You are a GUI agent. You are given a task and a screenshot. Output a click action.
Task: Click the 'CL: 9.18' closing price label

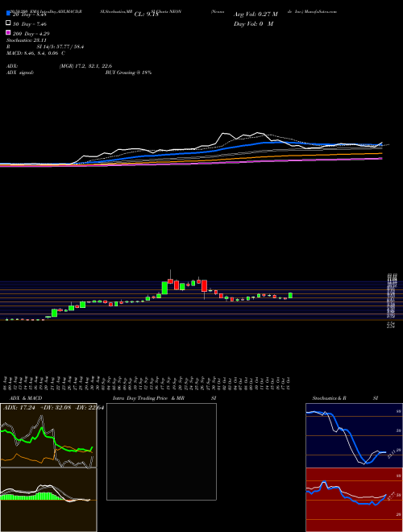pos(147,15)
